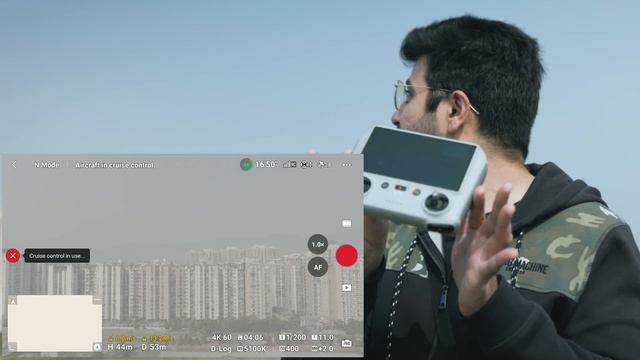Tap the D 53m distance readout
Image resolution: width=640 pixels, height=360 pixels.
[154, 347]
